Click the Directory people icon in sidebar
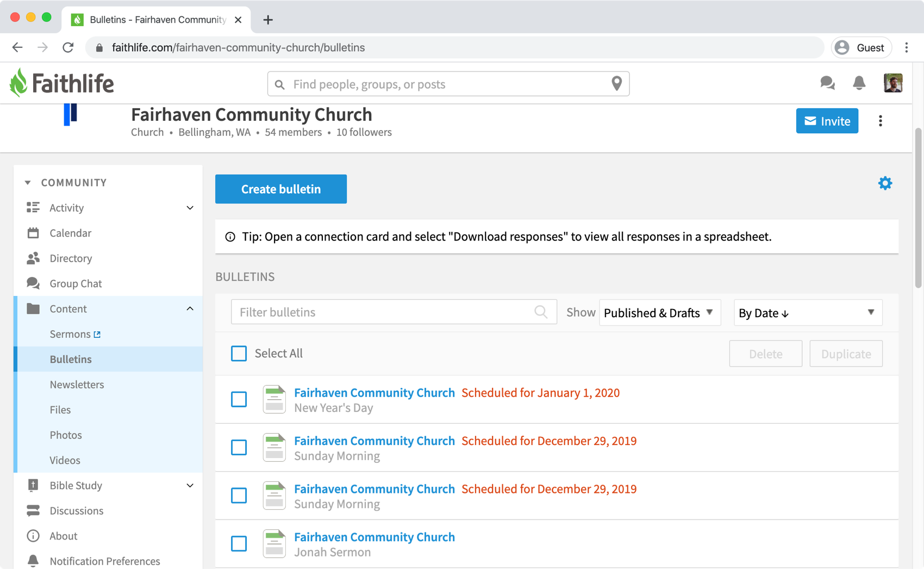Image resolution: width=924 pixels, height=569 pixels. point(33,258)
